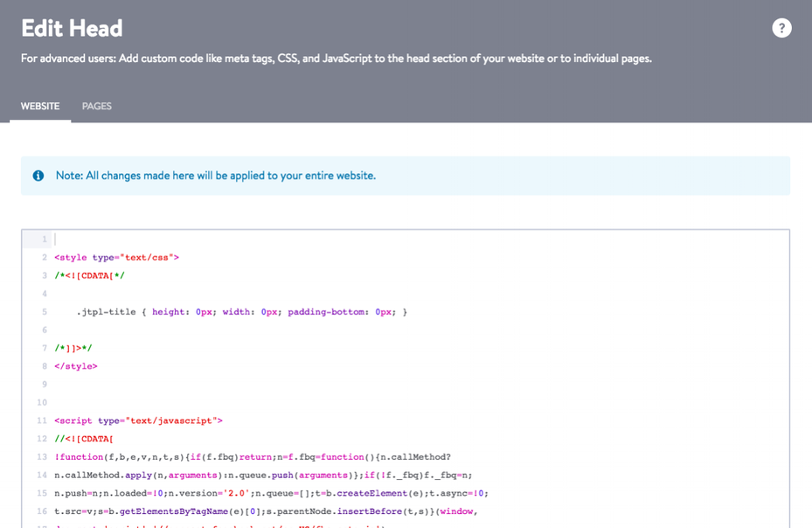Click the /*<![CDATA[*/ comment on line 3

click(x=89, y=275)
